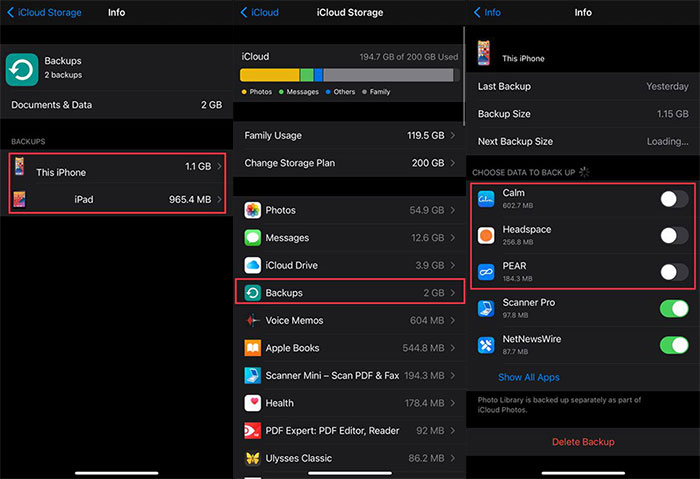Open Messages storage details chevron

pyautogui.click(x=453, y=237)
